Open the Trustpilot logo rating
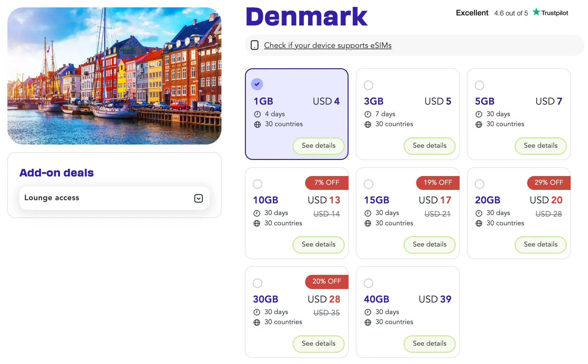588x364 pixels. click(x=550, y=13)
